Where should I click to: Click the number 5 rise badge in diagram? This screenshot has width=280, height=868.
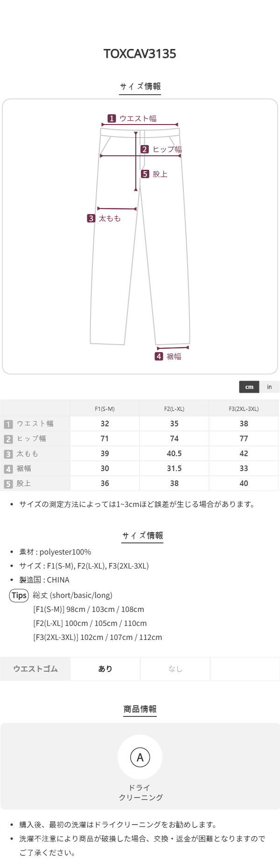(x=145, y=174)
